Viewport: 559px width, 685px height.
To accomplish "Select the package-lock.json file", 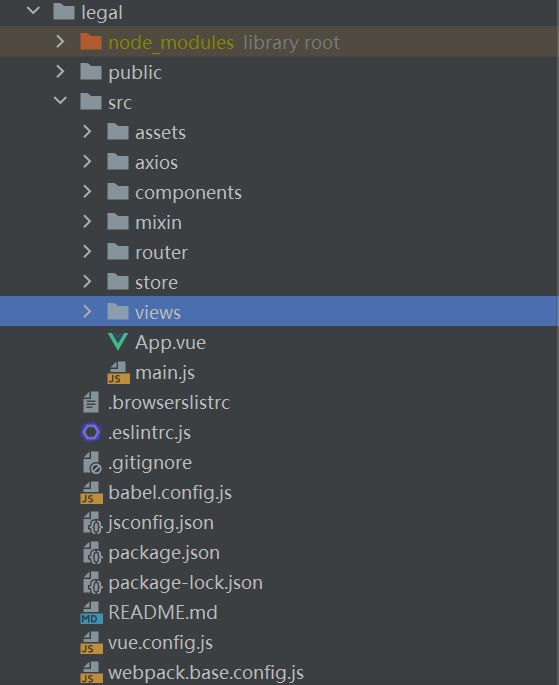I will click(280, 583).
